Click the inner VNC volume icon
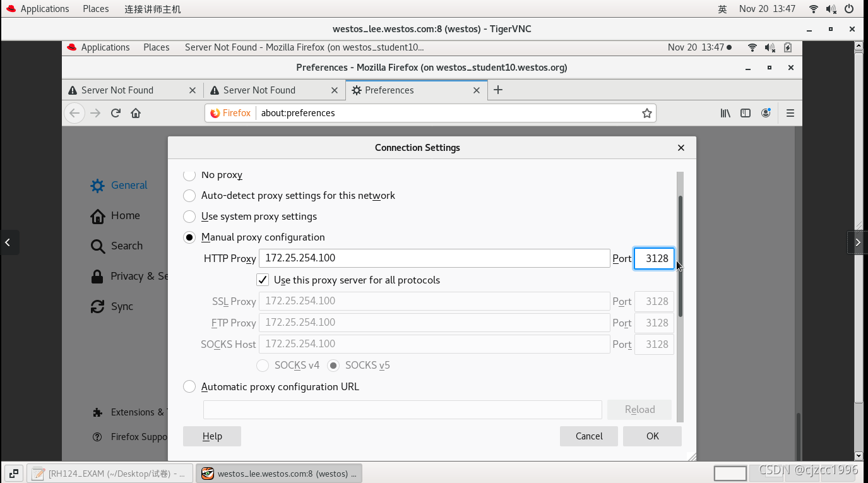 [770, 47]
